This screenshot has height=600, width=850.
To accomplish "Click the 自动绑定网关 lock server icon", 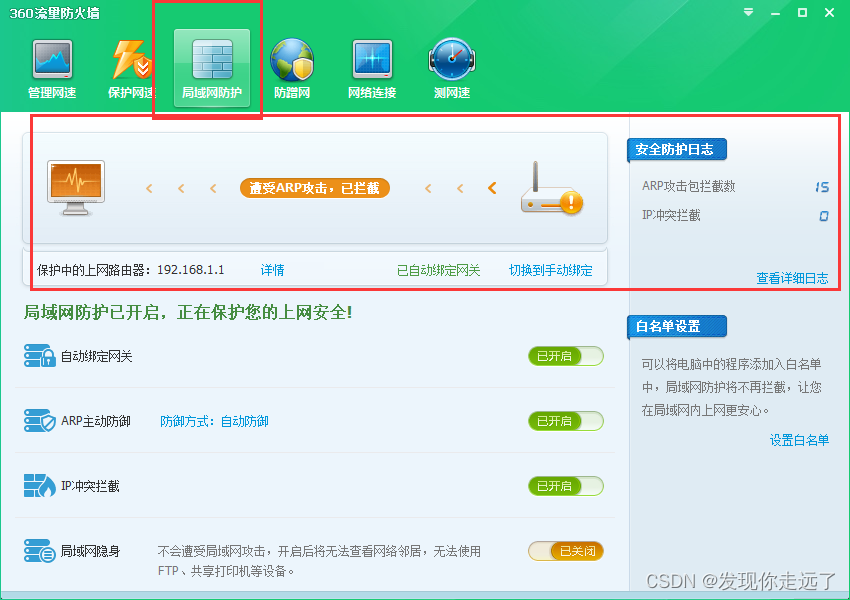I will [x=40, y=356].
